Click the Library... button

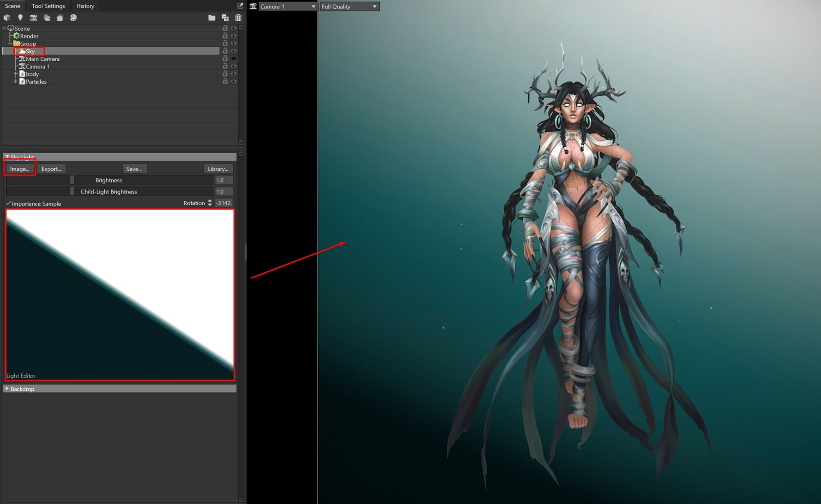click(x=218, y=169)
